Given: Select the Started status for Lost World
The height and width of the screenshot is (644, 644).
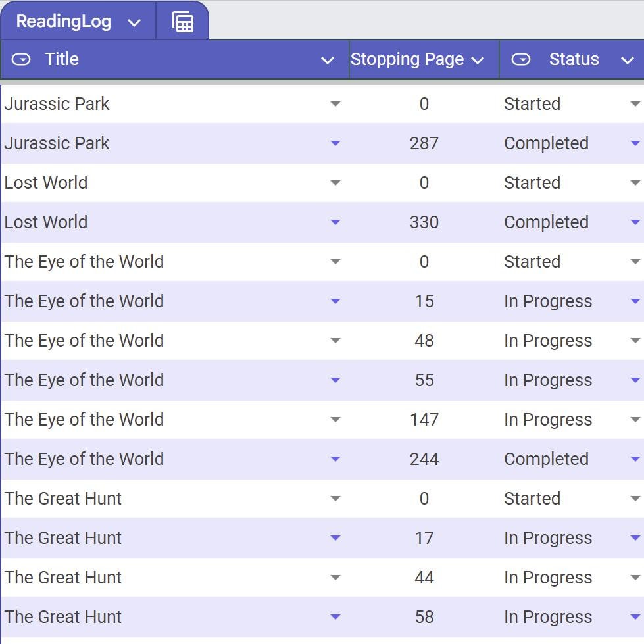Looking at the screenshot, I should point(533,182).
